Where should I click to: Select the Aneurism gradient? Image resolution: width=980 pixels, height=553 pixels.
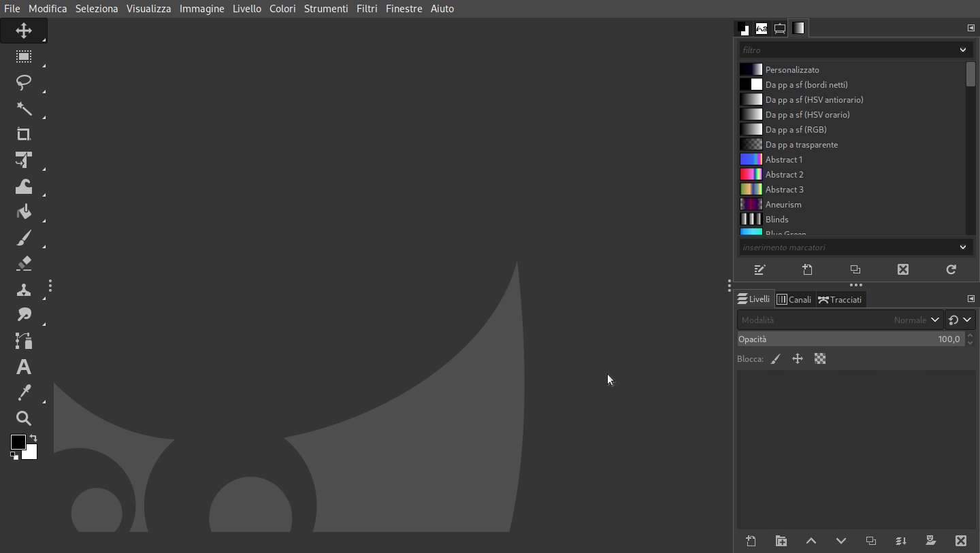[x=852, y=204]
